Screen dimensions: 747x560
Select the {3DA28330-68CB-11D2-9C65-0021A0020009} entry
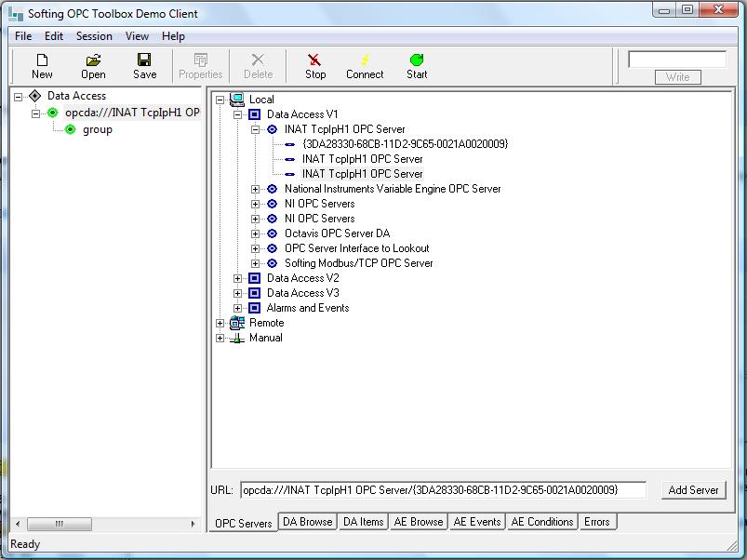pos(405,144)
